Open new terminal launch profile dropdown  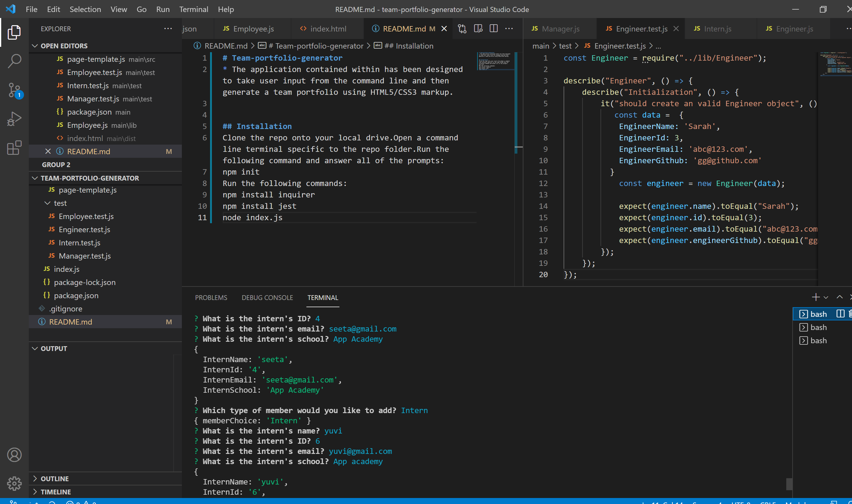[x=826, y=298]
